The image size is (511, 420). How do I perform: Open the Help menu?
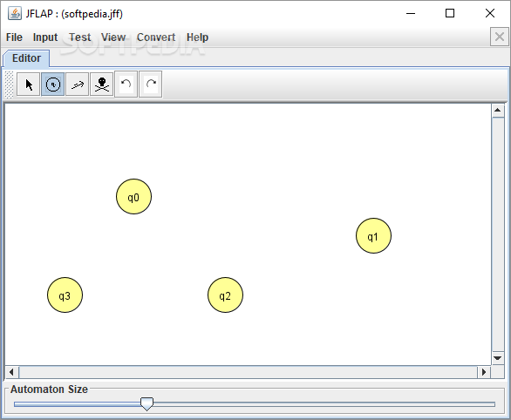197,37
